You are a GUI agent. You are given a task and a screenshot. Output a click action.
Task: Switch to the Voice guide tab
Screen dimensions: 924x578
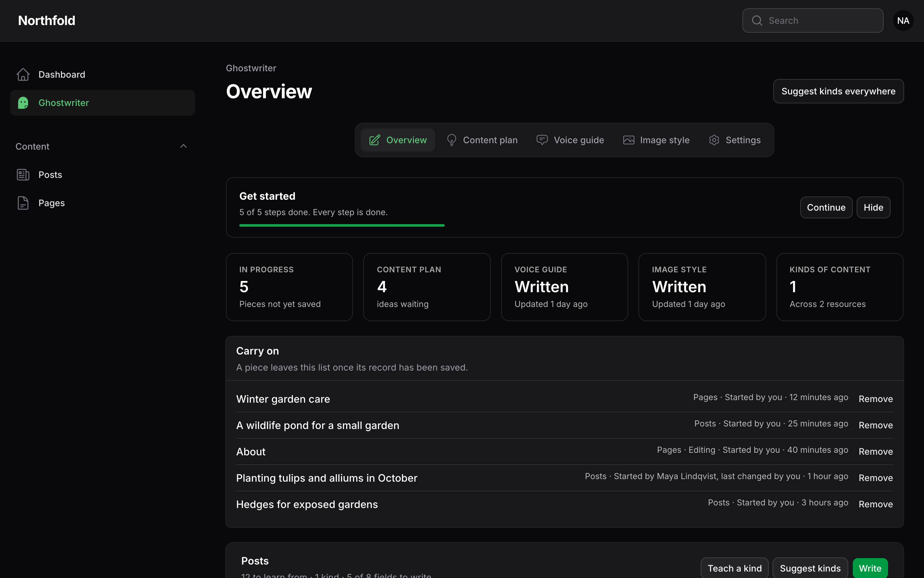[x=570, y=140]
